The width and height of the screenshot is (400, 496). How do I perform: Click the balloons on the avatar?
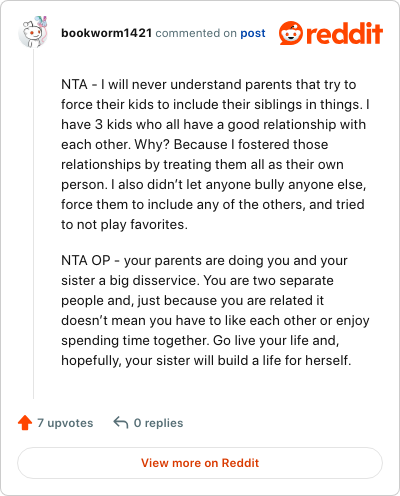[41, 21]
